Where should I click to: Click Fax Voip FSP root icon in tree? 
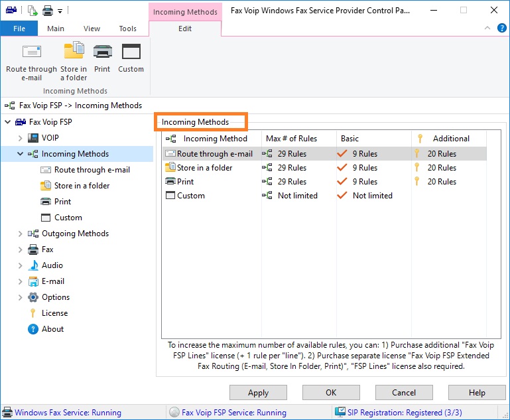click(21, 122)
